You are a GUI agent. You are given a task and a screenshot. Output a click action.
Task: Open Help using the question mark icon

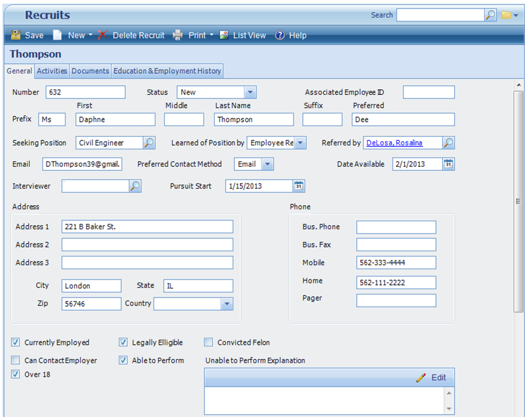tap(279, 35)
